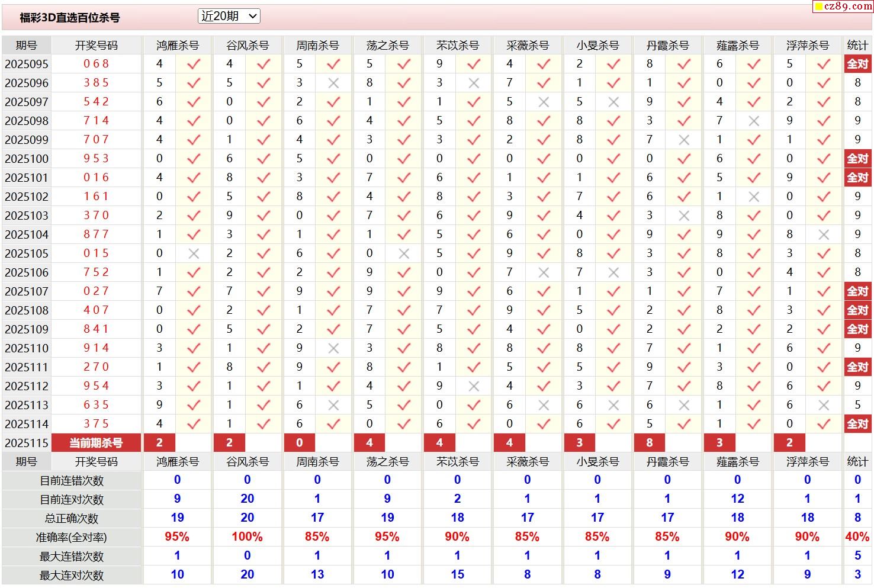Click the top 统计 column header
Image resolution: width=874 pixels, height=588 pixels.
(857, 46)
